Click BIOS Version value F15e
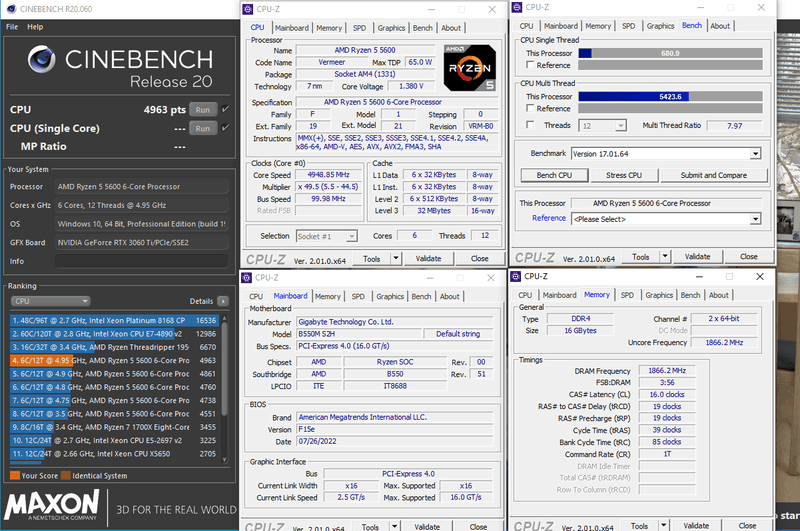Viewport: 800px width, 531px height. coord(395,429)
